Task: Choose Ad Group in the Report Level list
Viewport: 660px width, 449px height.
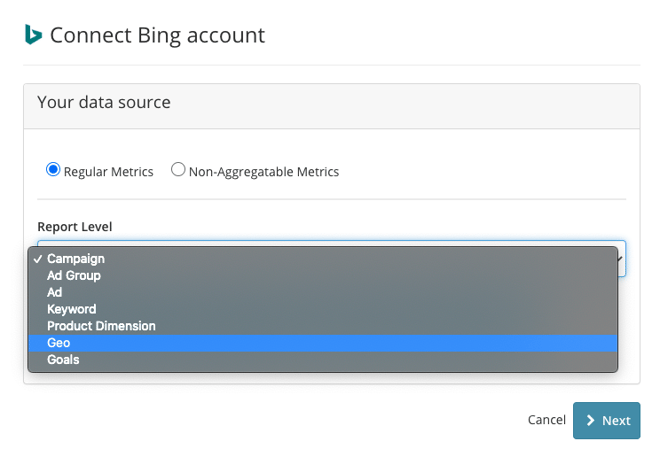Action: point(323,276)
